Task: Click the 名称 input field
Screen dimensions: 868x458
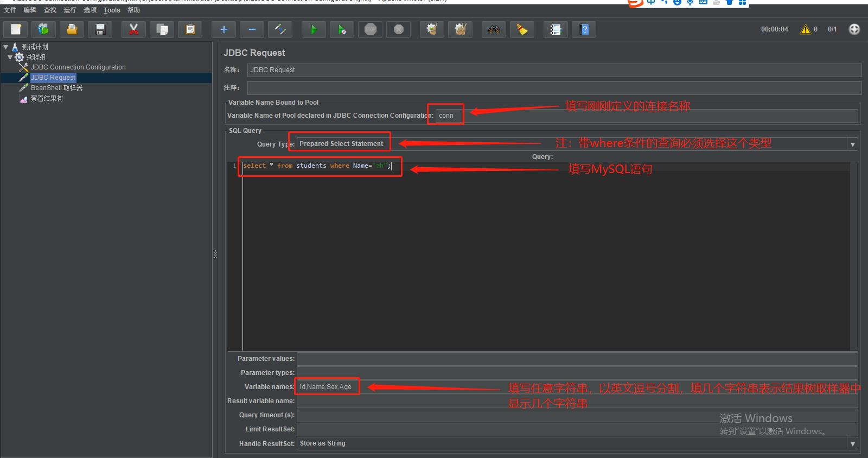Action: (554, 70)
